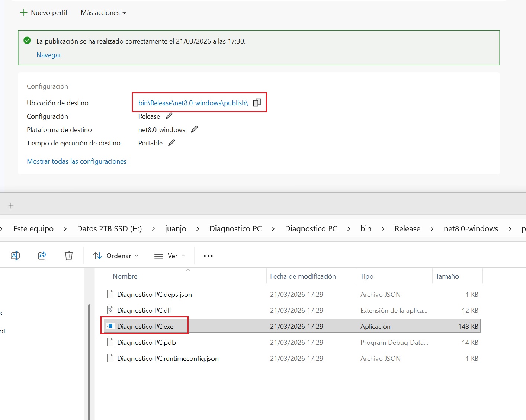Edit the net8.0-windows target framework

pos(194,129)
